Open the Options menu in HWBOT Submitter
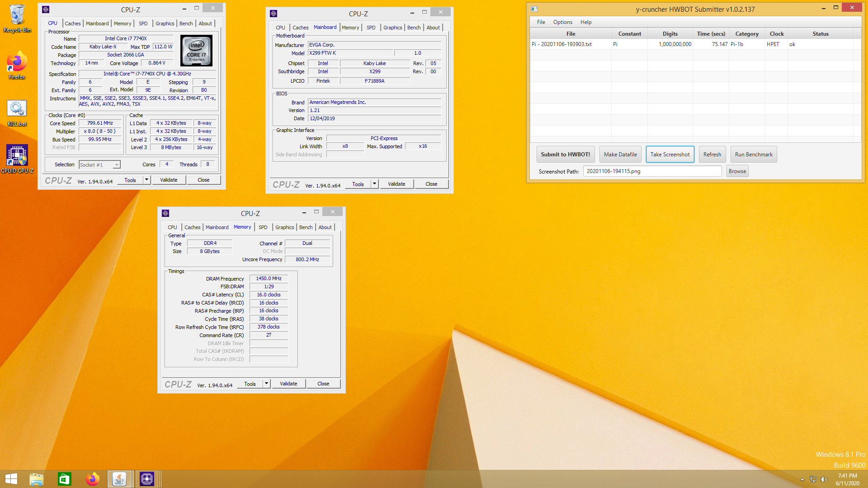 pyautogui.click(x=562, y=22)
